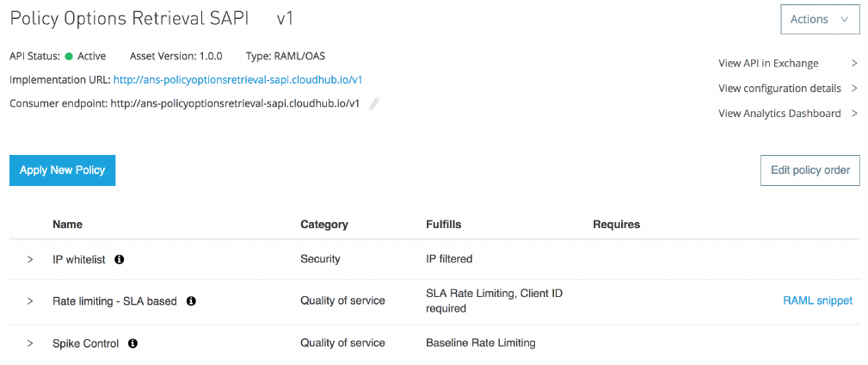Expand the IP whitelist policy row
This screenshot has height=365, width=868.
tap(30, 259)
